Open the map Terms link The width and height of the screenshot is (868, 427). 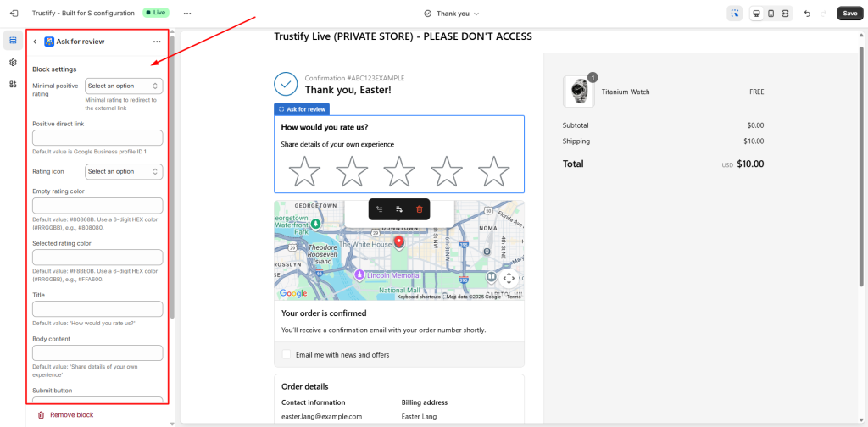(514, 297)
